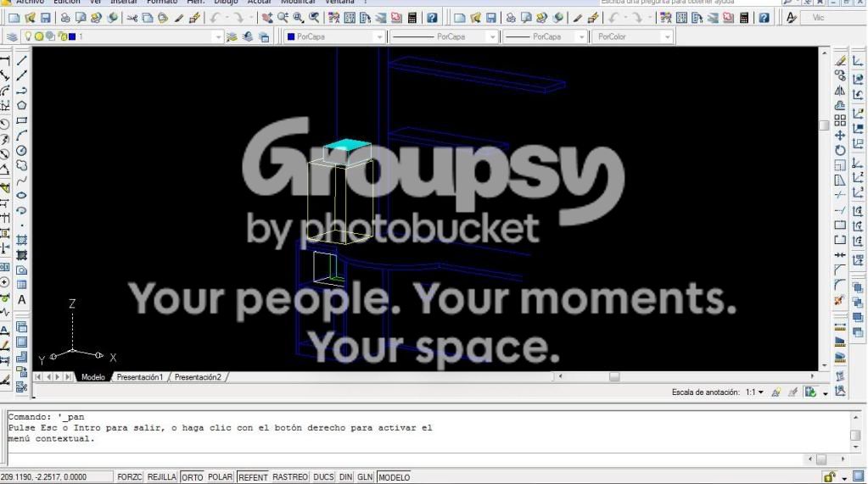Click the drawing area vertical scrollbar thumb

(x=824, y=125)
